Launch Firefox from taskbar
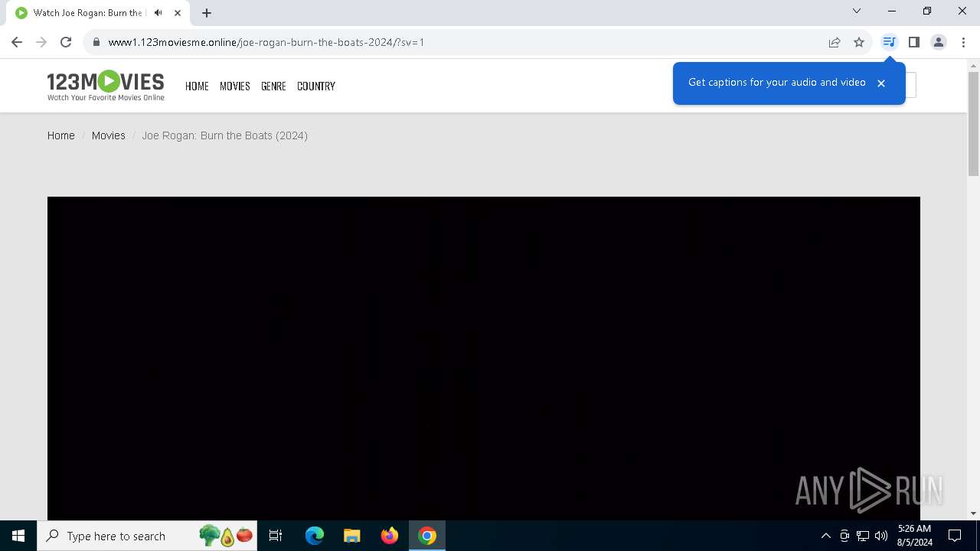980x551 pixels. click(x=390, y=536)
